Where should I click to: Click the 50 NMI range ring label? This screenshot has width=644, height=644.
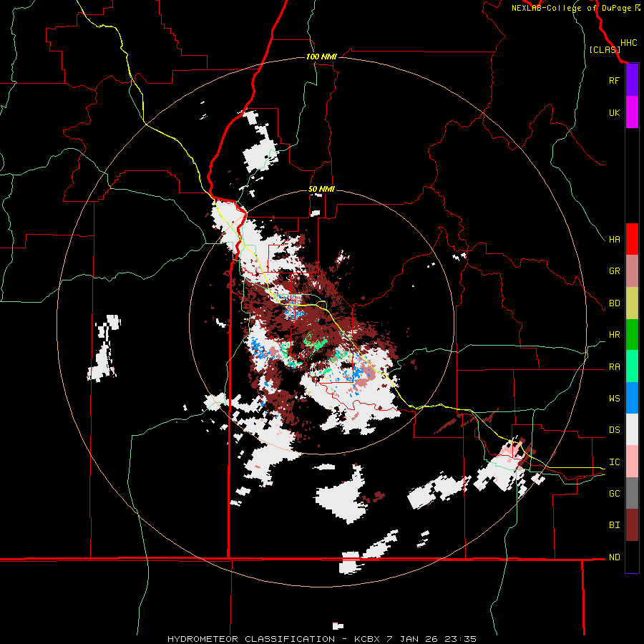(321, 190)
